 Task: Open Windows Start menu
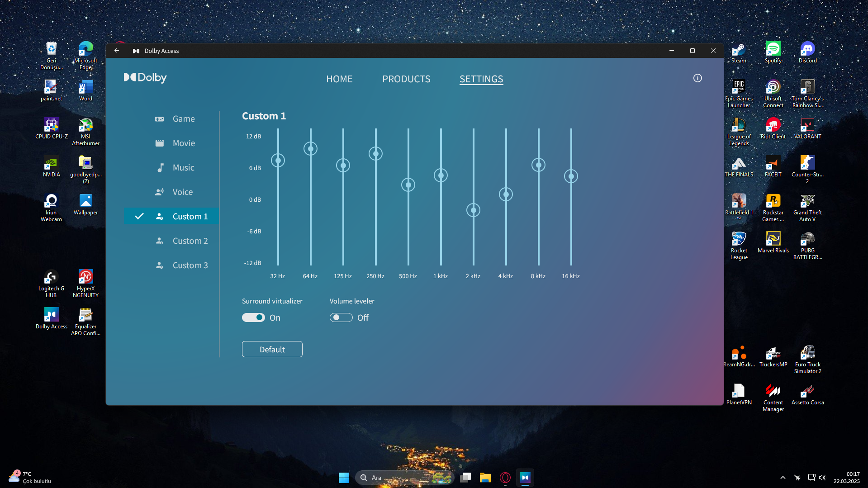tap(344, 478)
